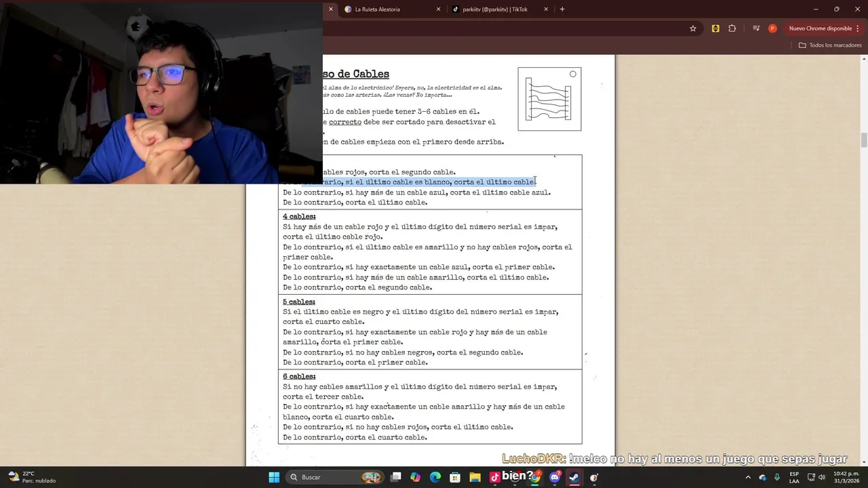Click 'si no hay cables rojos' line in 6 cables
The height and width of the screenshot is (488, 868).
398,427
